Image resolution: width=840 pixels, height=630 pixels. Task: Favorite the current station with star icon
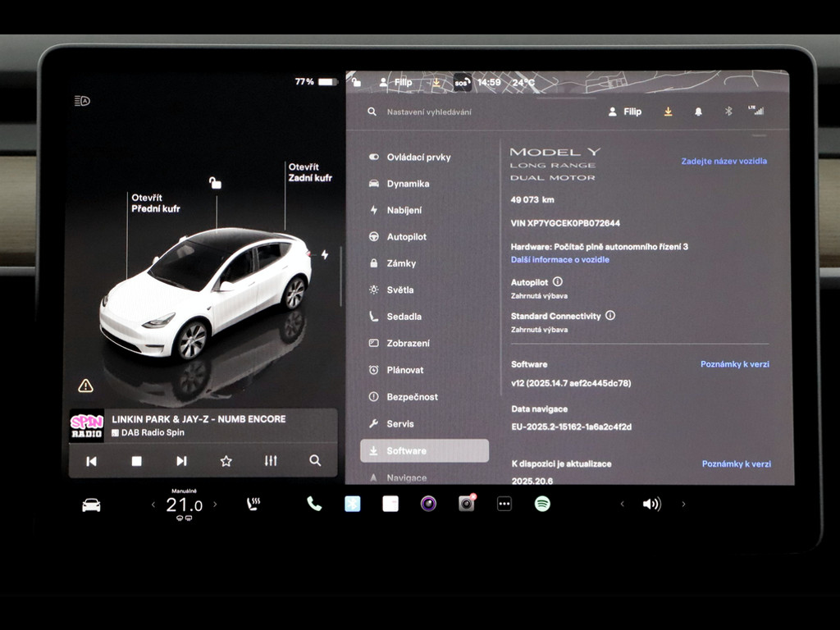point(226,461)
